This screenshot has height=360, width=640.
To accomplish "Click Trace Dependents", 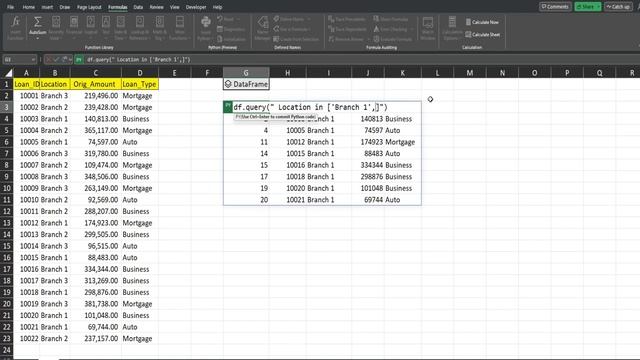I will [347, 29].
